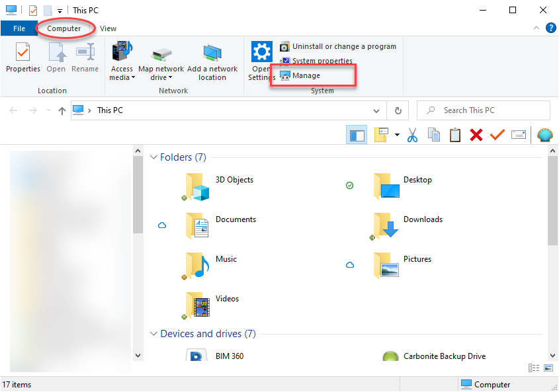Image resolution: width=559 pixels, height=392 pixels.
Task: Select the Computer ribbon tab
Action: [x=64, y=28]
